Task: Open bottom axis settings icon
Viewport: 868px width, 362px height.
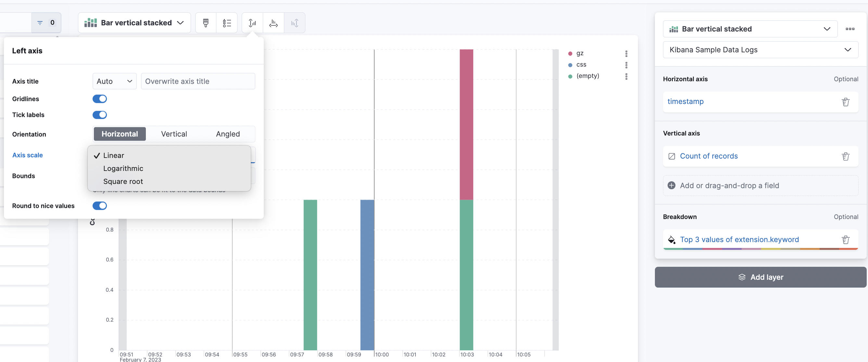Action: click(273, 22)
